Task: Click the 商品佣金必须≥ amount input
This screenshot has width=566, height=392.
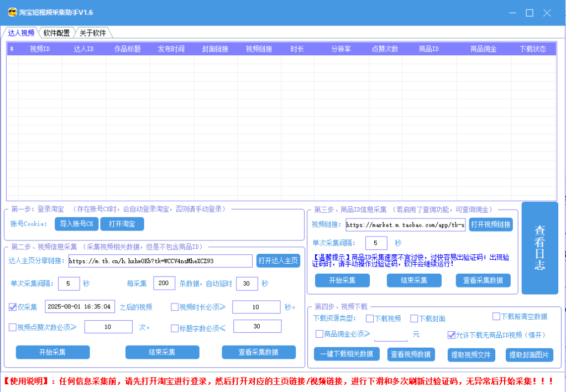Action: pyautogui.click(x=390, y=334)
